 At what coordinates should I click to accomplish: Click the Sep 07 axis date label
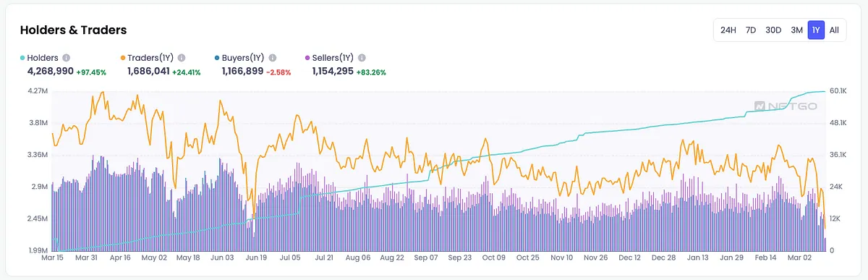pyautogui.click(x=426, y=258)
